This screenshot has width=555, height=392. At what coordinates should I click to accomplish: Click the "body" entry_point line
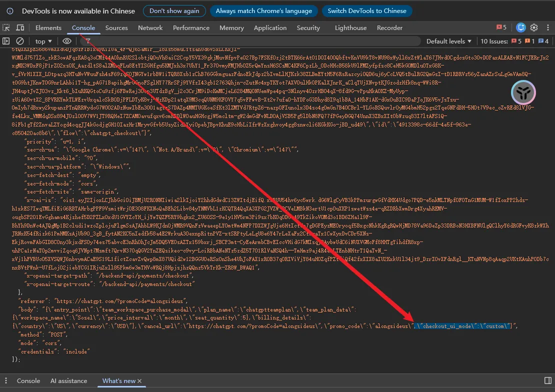[x=187, y=309]
